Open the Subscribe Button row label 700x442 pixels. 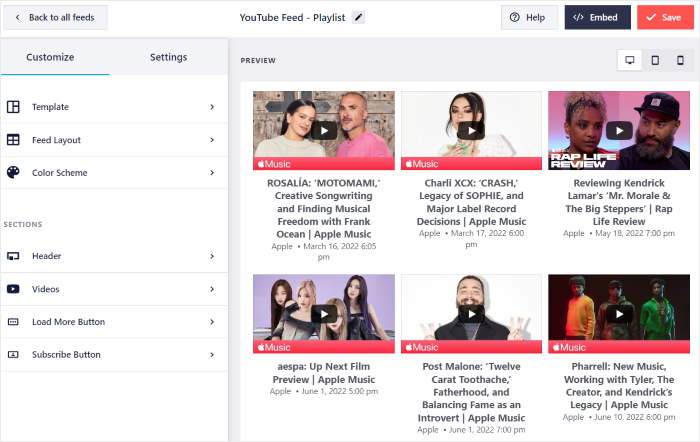click(66, 354)
